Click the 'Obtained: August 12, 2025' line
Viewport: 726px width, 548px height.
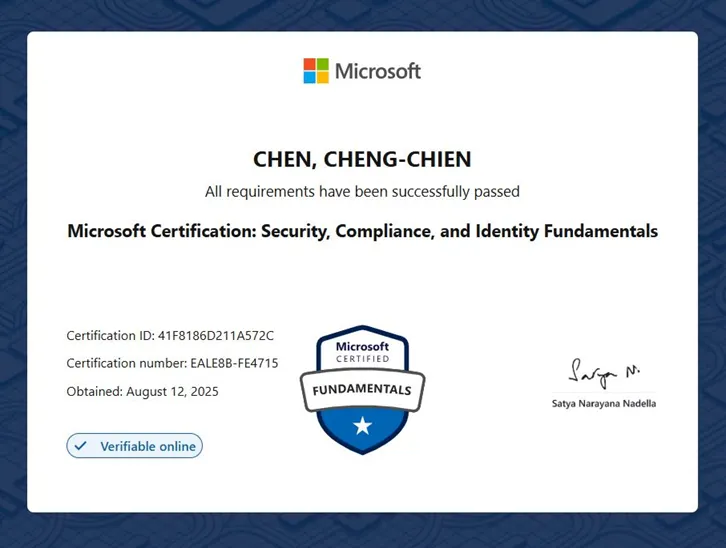coord(143,392)
